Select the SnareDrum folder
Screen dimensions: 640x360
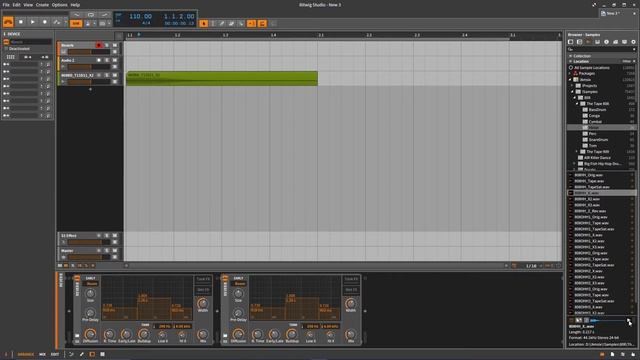click(x=598, y=140)
